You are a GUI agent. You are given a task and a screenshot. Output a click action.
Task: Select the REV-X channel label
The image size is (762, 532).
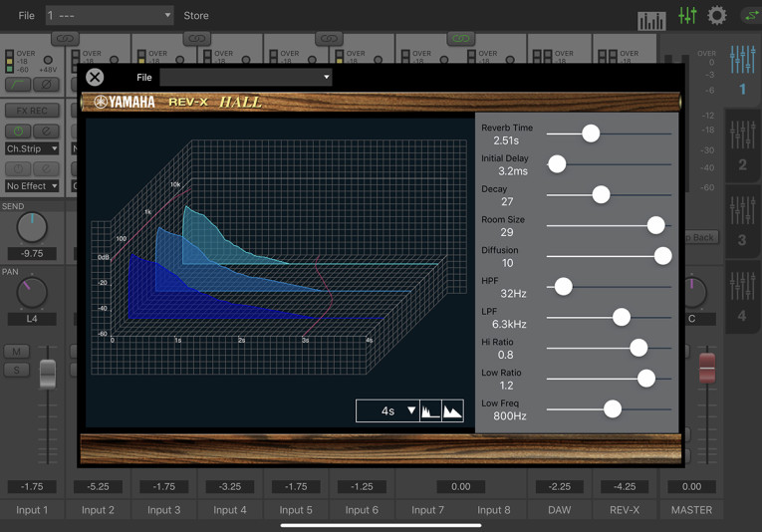click(625, 510)
